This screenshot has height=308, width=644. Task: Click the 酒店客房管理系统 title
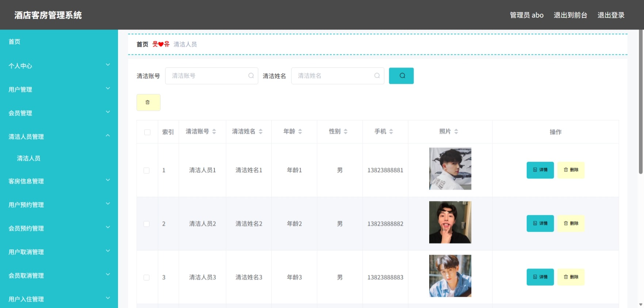[x=48, y=15]
